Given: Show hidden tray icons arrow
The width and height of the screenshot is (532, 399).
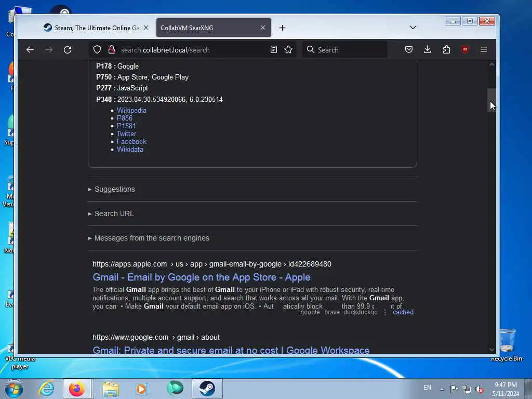Looking at the screenshot, I should pyautogui.click(x=442, y=389).
